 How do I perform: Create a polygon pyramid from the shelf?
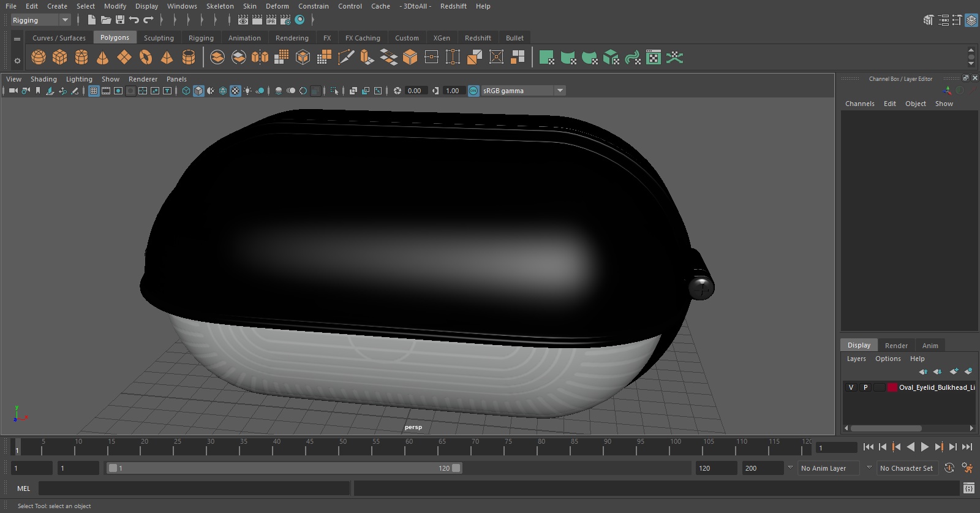click(167, 58)
